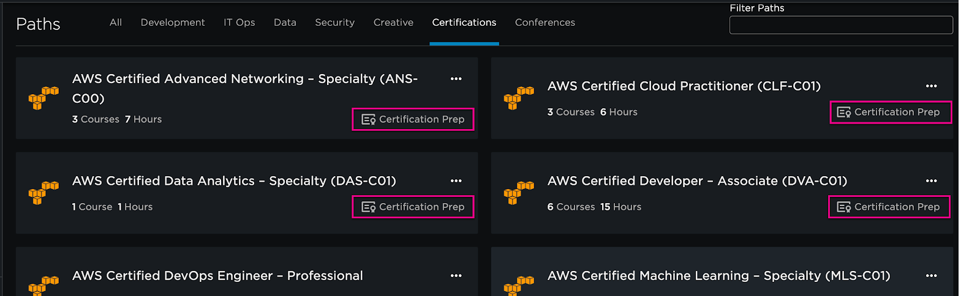980x296 pixels.
Task: Switch to the Development tab
Action: 173,23
